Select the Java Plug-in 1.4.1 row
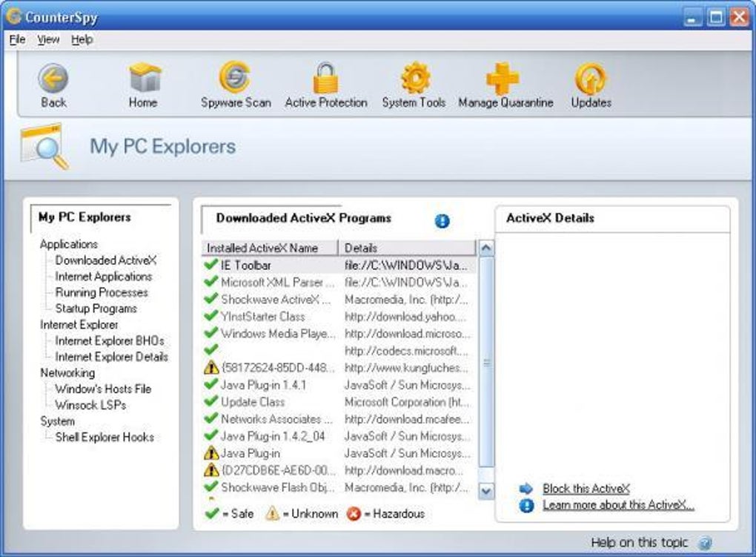Viewport: 756px width, 557px height. point(339,385)
